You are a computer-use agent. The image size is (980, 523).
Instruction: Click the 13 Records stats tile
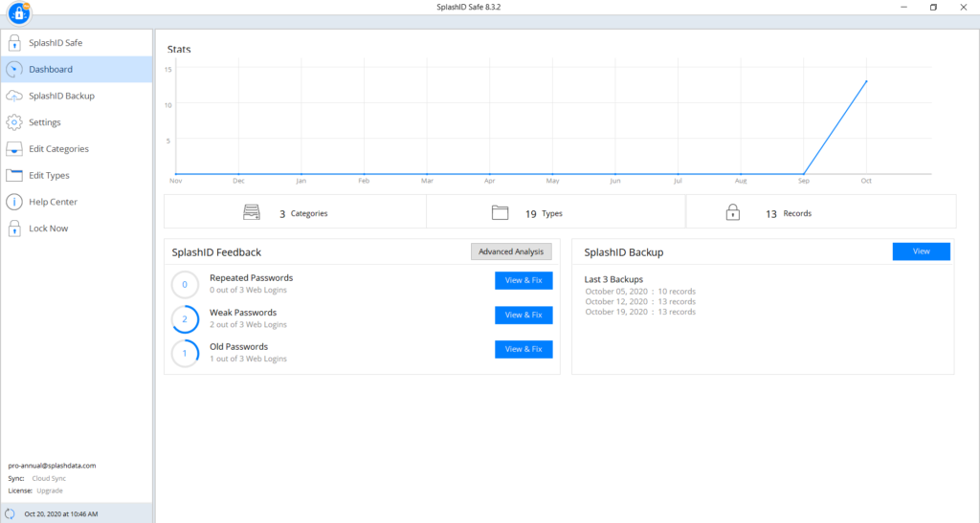coord(820,213)
